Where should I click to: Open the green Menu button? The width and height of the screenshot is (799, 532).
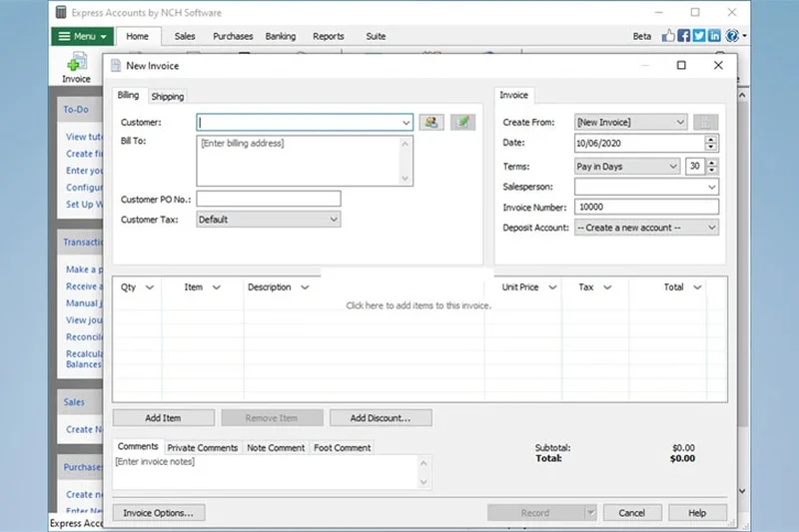pyautogui.click(x=82, y=36)
